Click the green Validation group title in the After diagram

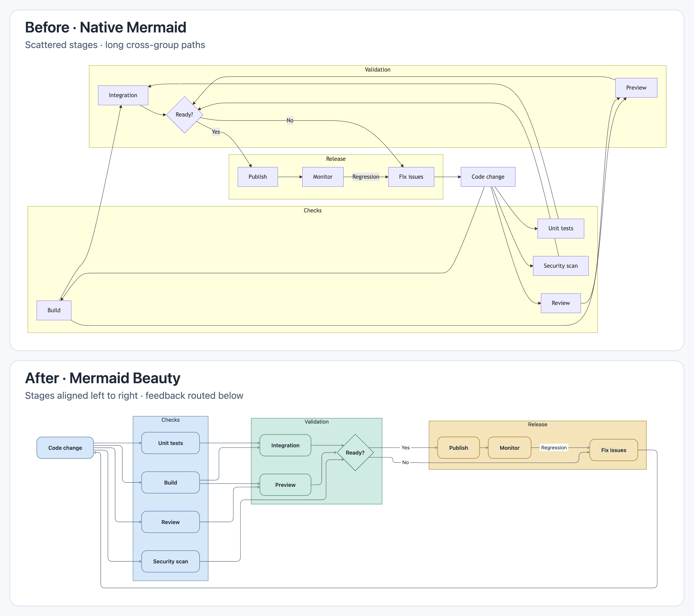coord(316,422)
